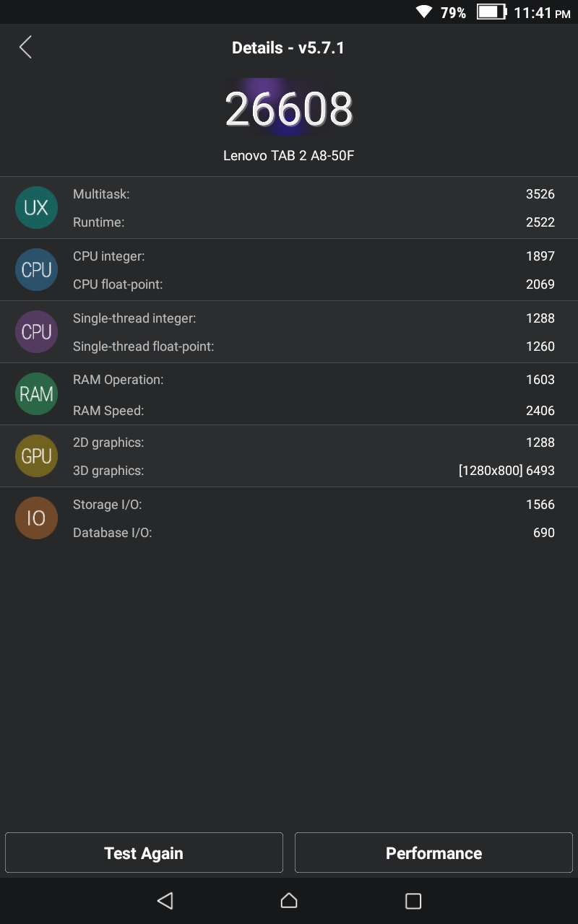Image resolution: width=578 pixels, height=924 pixels.
Task: Tap the Lenovo TAB 2 A8-50F device name
Action: pyautogui.click(x=289, y=155)
